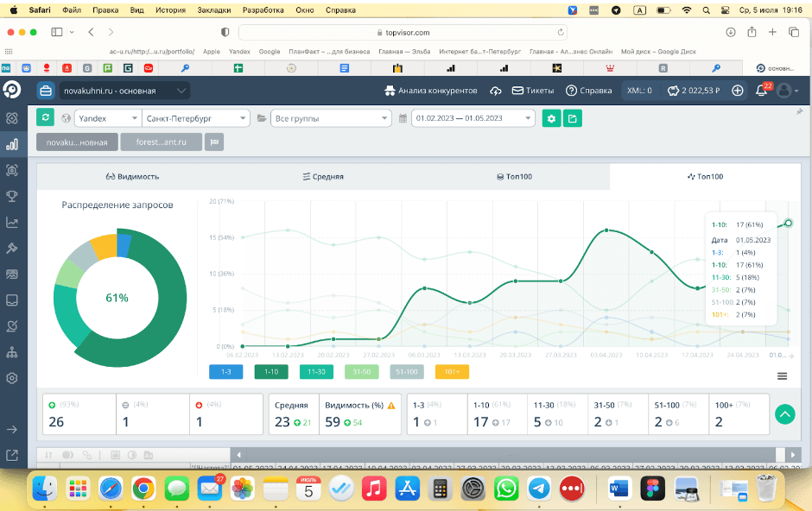Switch to the Средняя tab
This screenshot has width=812, height=511.
pyautogui.click(x=323, y=176)
